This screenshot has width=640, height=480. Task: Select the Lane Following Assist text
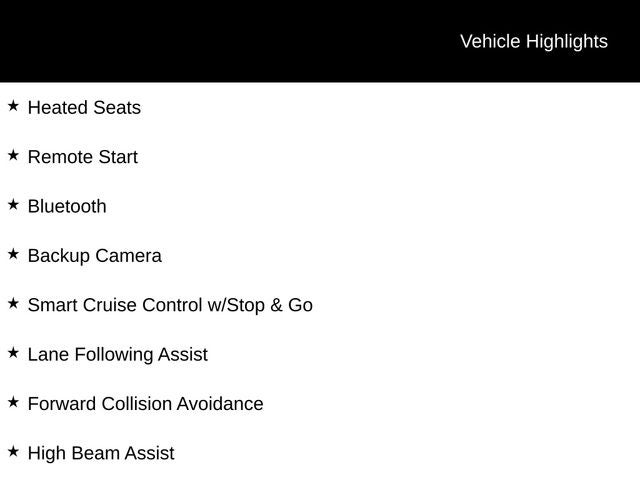tap(117, 355)
